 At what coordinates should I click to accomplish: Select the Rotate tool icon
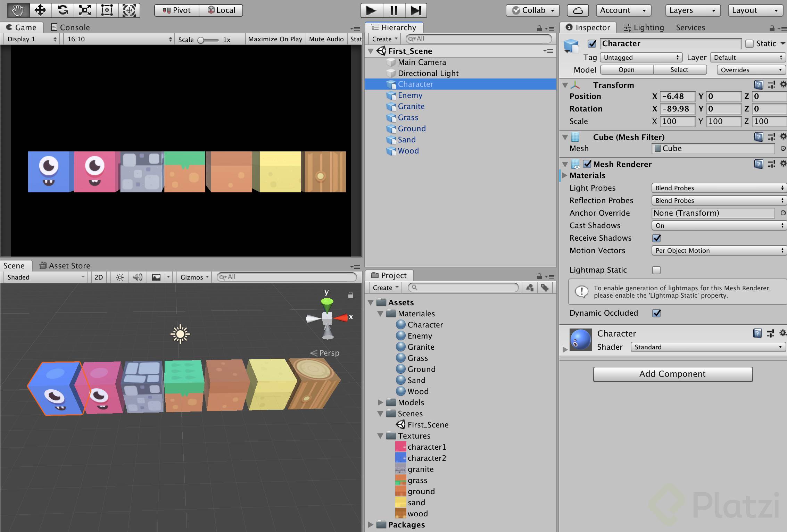point(63,10)
